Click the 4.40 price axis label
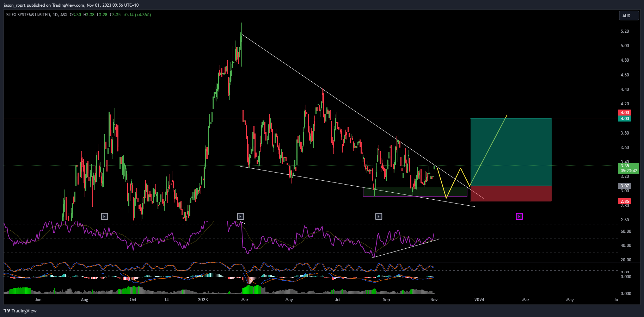Image resolution: width=644 pixels, height=317 pixels. (625, 89)
